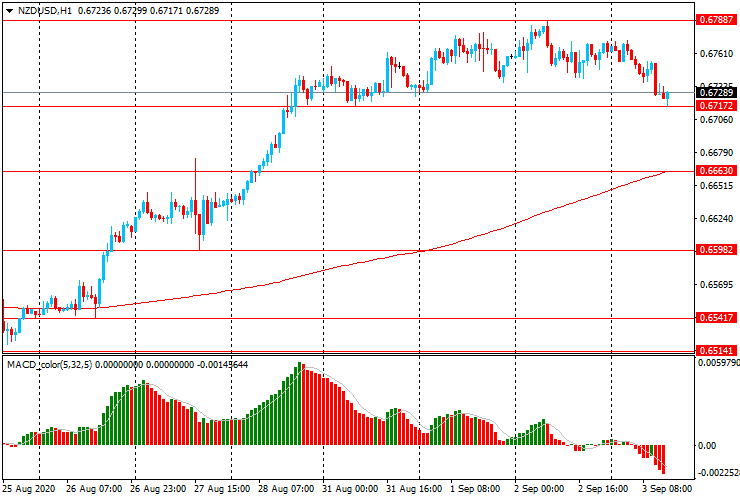The height and width of the screenshot is (500, 740).
Task: Select the 3 Sep 08:00 time label
Action: (667, 489)
